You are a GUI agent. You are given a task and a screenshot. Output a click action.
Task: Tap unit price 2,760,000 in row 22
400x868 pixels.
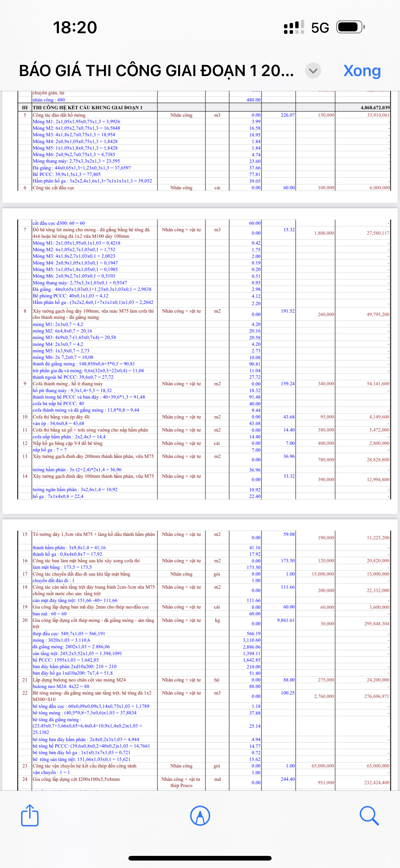pyautogui.click(x=324, y=696)
